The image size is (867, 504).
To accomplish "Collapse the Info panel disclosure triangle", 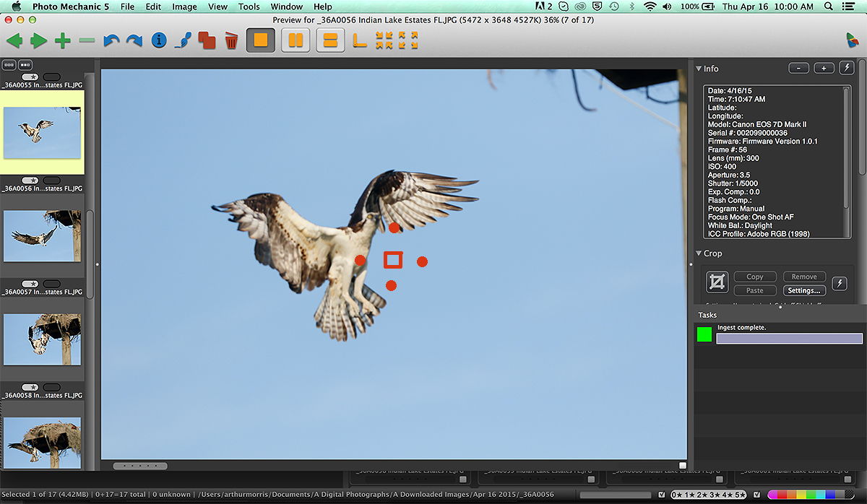I will click(699, 69).
